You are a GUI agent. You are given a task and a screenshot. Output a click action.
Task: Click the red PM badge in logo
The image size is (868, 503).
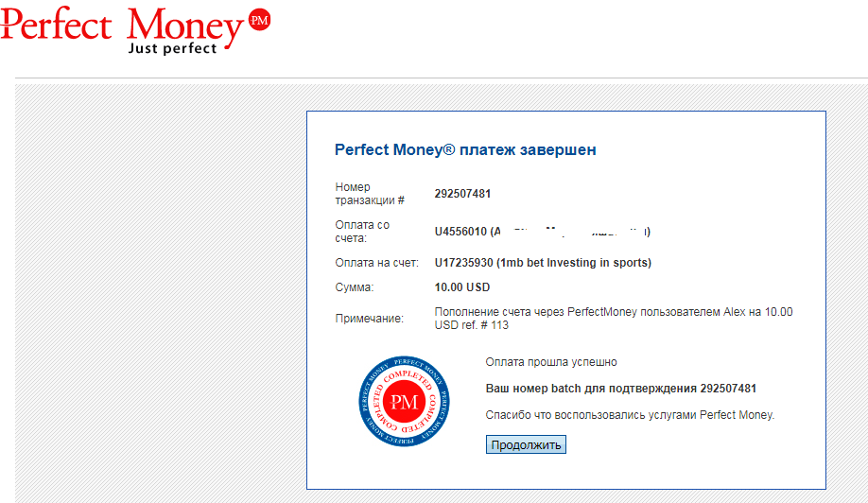tap(259, 21)
